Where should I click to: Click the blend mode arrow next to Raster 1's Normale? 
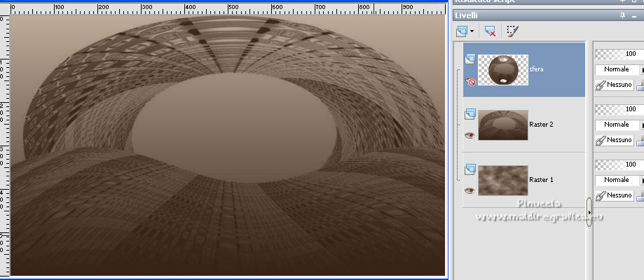tap(643, 180)
